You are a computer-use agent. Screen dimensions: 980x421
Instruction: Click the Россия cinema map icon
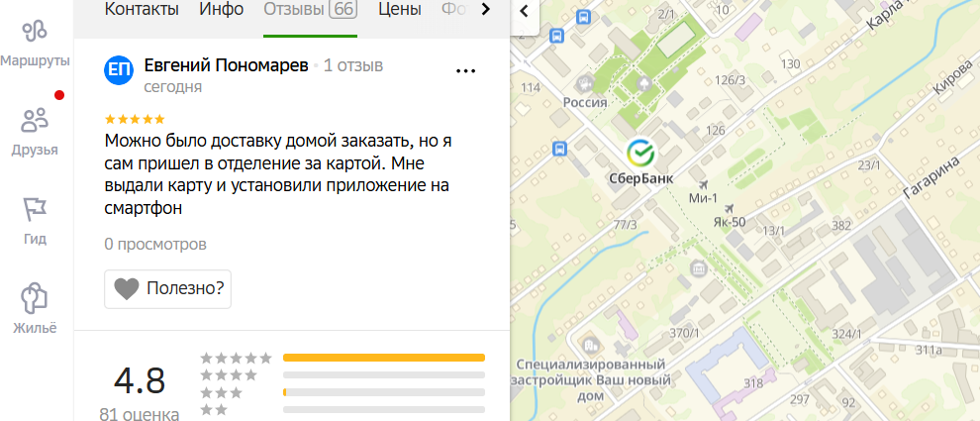[584, 83]
